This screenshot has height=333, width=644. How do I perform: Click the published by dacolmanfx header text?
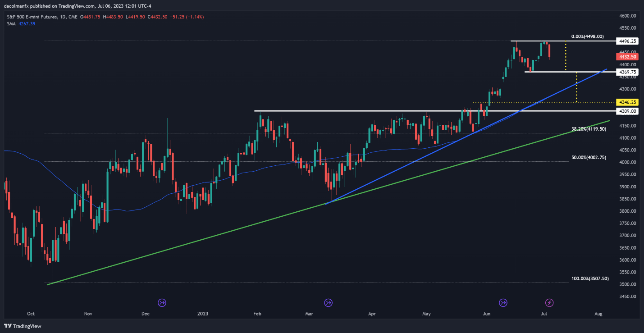[x=77, y=6]
